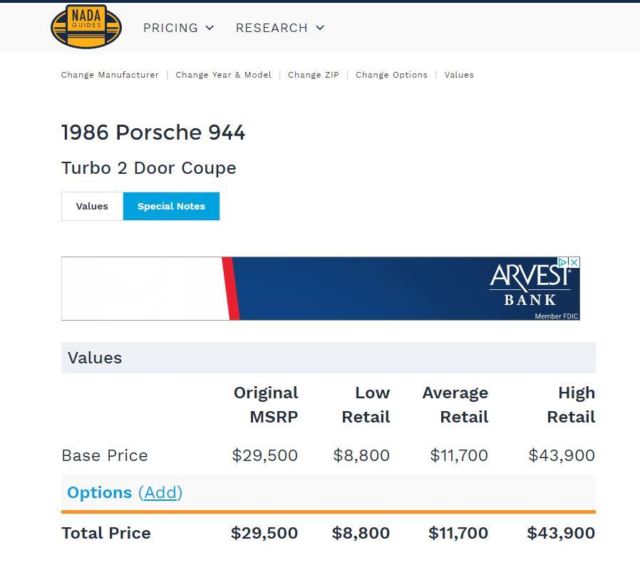The width and height of the screenshot is (640, 570).
Task: Click the Change ZIP link
Action: [x=313, y=75]
